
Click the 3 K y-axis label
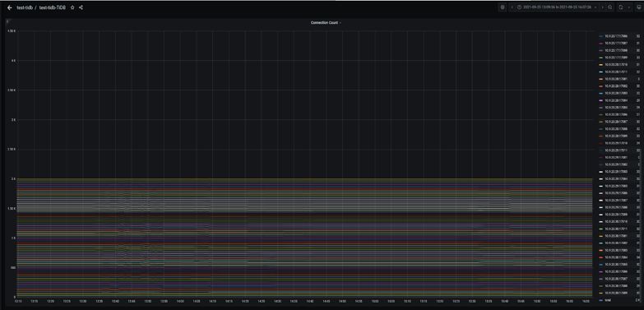pyautogui.click(x=13, y=120)
